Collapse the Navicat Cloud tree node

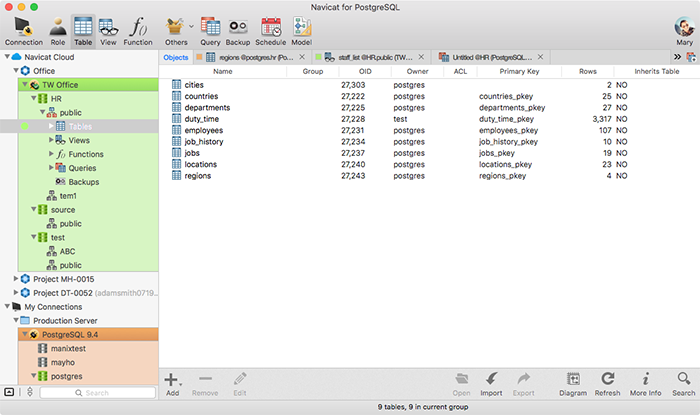[7, 57]
